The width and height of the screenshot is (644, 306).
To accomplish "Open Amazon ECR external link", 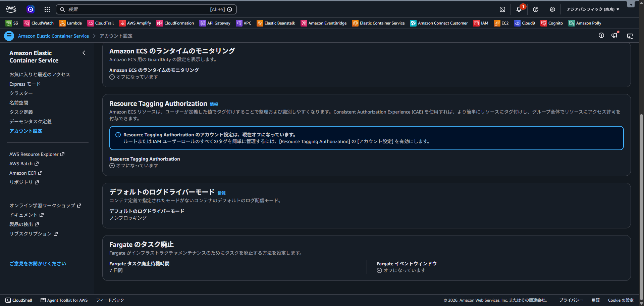I will point(26,173).
